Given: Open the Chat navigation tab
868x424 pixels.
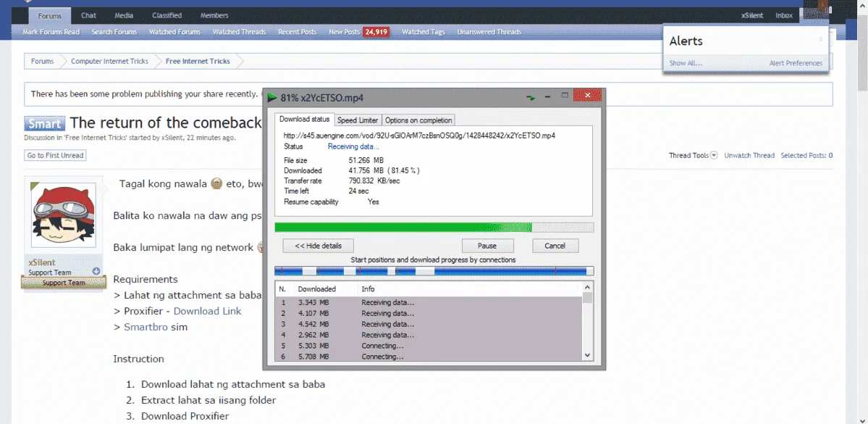Looking at the screenshot, I should click(x=88, y=15).
